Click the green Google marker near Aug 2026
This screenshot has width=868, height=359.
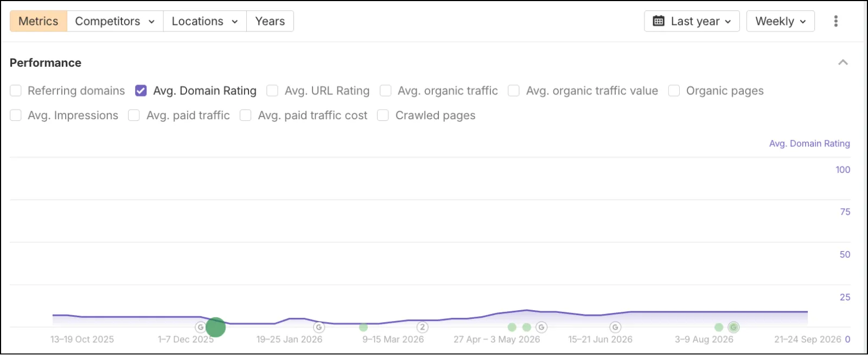pyautogui.click(x=733, y=327)
